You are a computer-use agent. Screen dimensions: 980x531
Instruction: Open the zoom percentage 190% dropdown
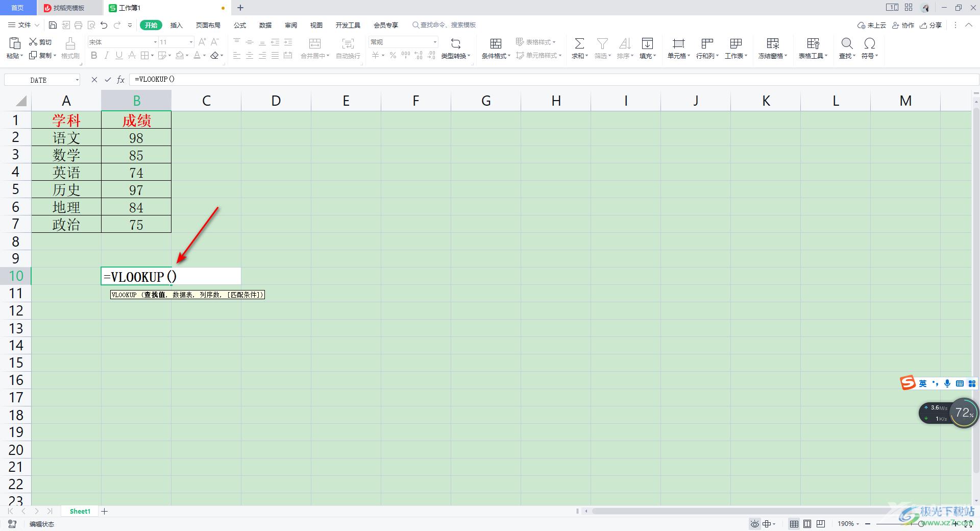coord(848,524)
